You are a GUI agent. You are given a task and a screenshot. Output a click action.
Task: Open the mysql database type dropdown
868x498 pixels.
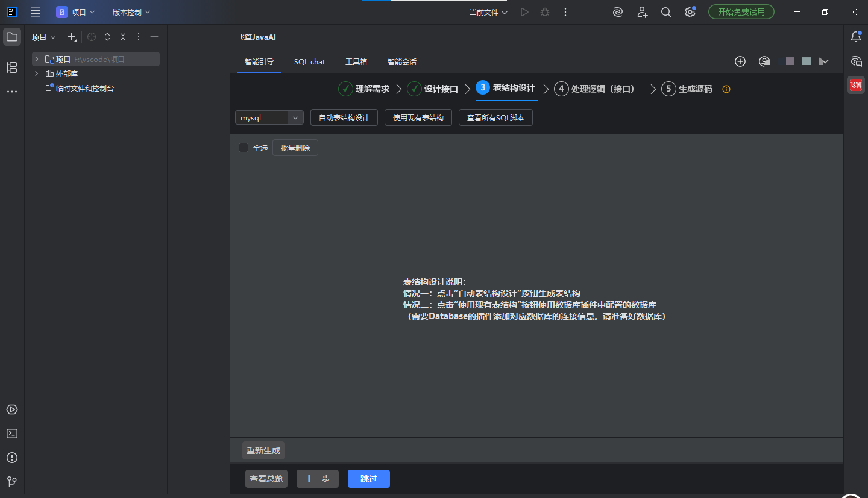[269, 118]
